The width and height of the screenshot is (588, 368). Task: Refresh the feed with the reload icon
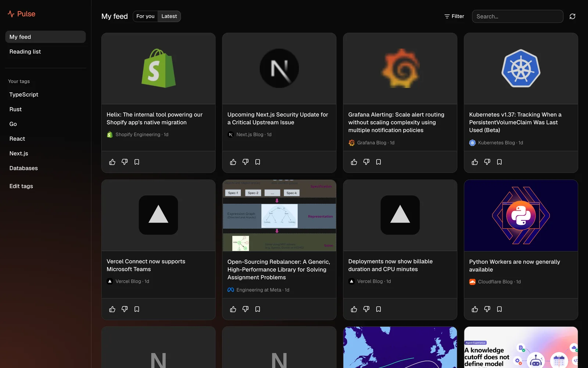(x=572, y=16)
